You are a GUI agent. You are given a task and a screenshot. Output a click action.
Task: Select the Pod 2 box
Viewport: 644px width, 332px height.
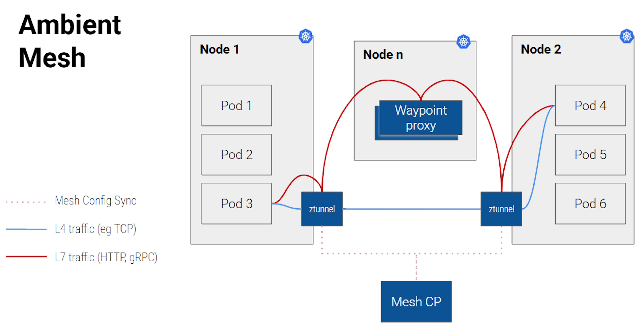(236, 154)
